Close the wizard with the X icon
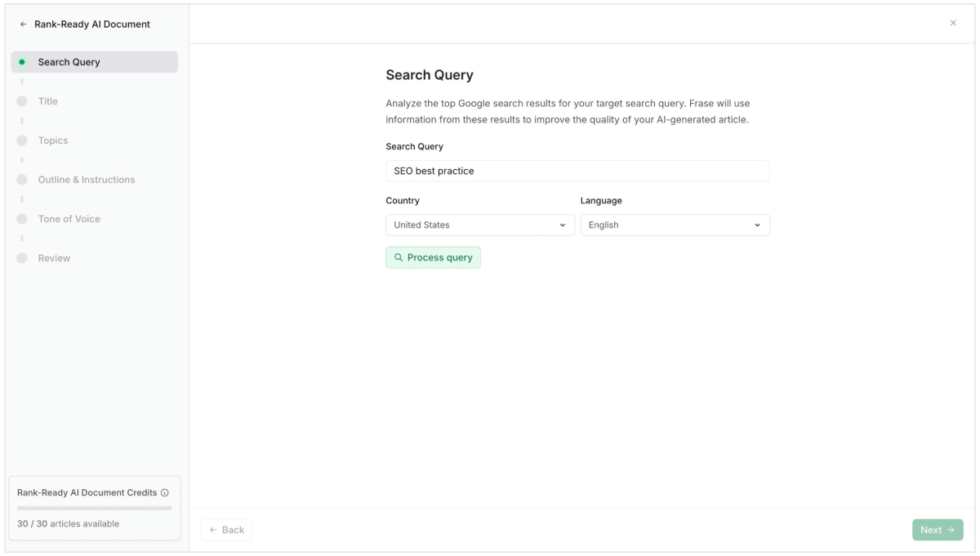Screen dimensions: 980x556 click(x=953, y=23)
